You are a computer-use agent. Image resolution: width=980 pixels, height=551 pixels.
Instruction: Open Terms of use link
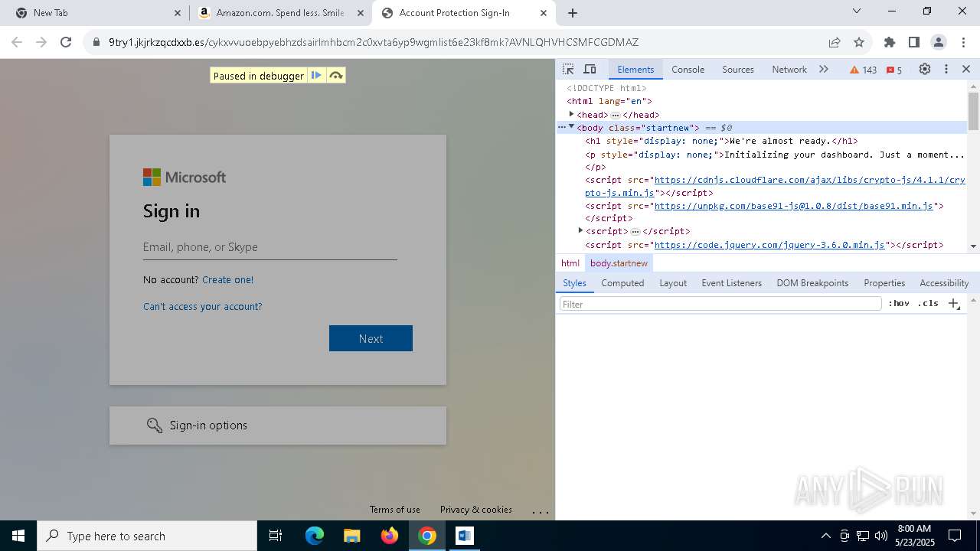394,510
